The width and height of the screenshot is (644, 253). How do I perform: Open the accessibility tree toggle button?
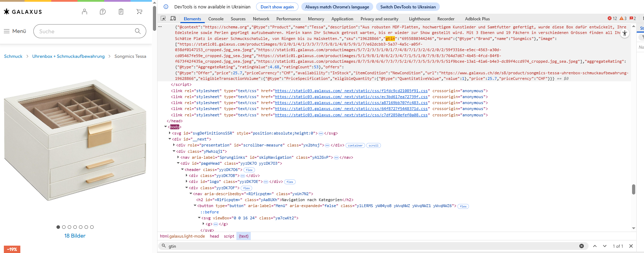pos(625,33)
